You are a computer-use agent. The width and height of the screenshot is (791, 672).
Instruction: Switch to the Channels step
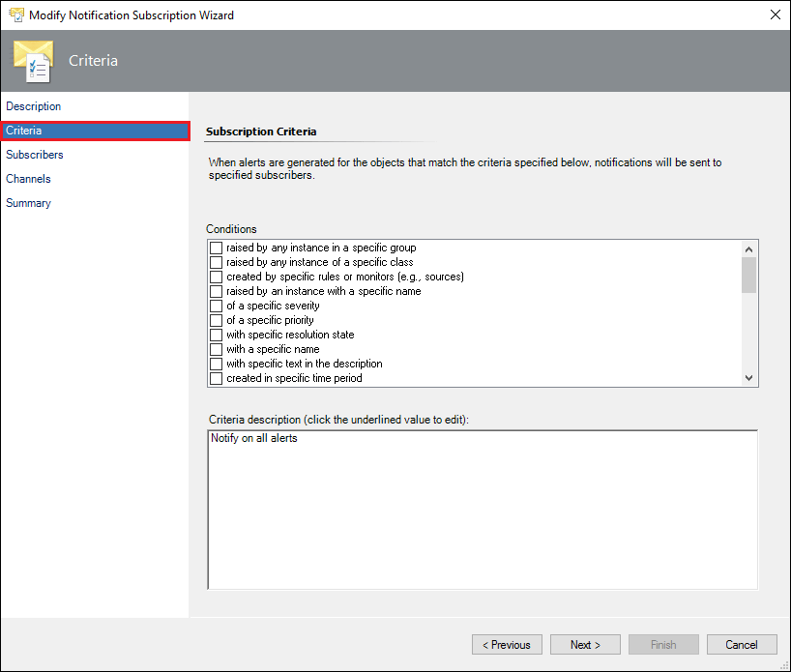[x=28, y=179]
